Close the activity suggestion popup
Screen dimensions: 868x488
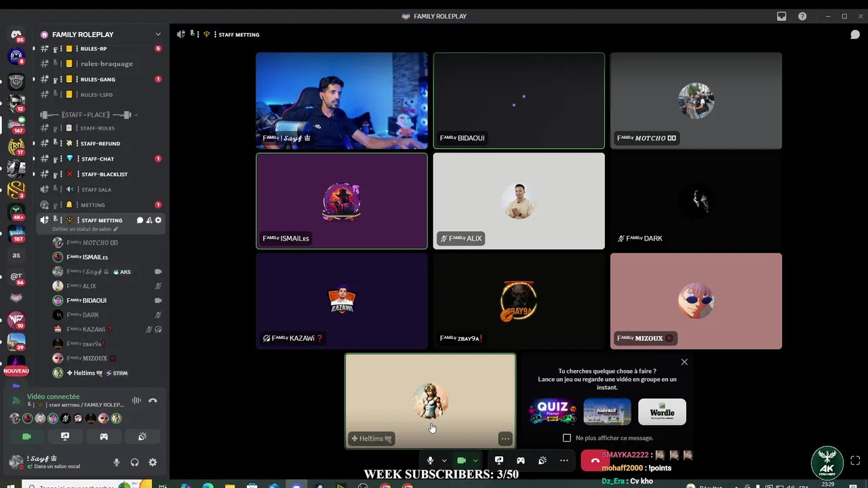[684, 362]
